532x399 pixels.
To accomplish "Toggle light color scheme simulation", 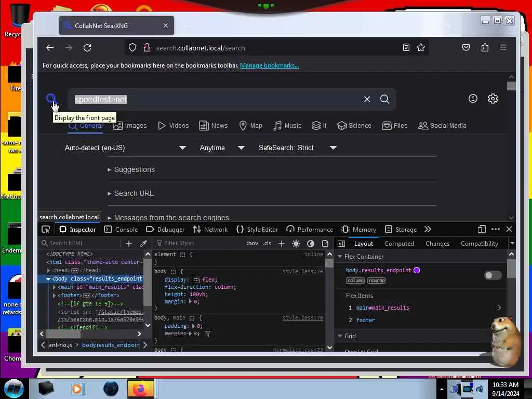I will click(x=296, y=243).
